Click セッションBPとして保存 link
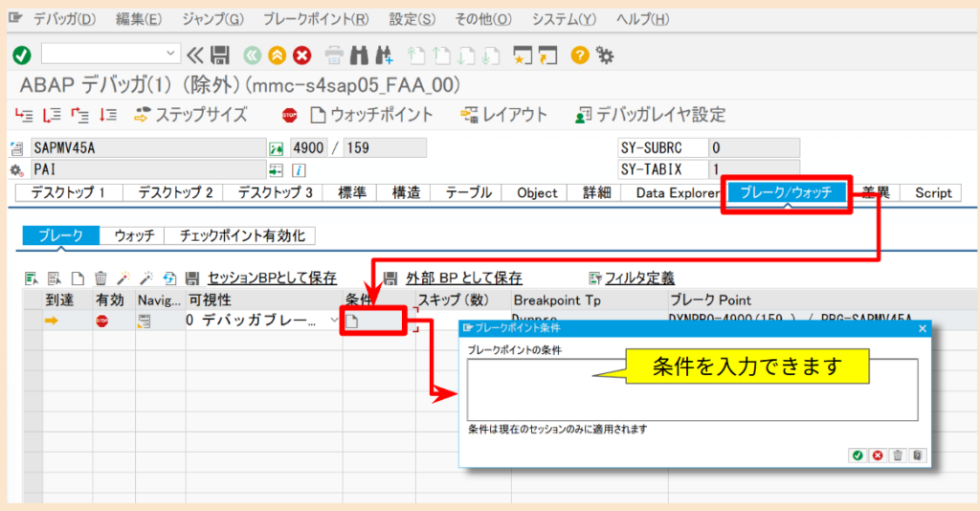Image resolution: width=980 pixels, height=511 pixels. pyautogui.click(x=272, y=278)
